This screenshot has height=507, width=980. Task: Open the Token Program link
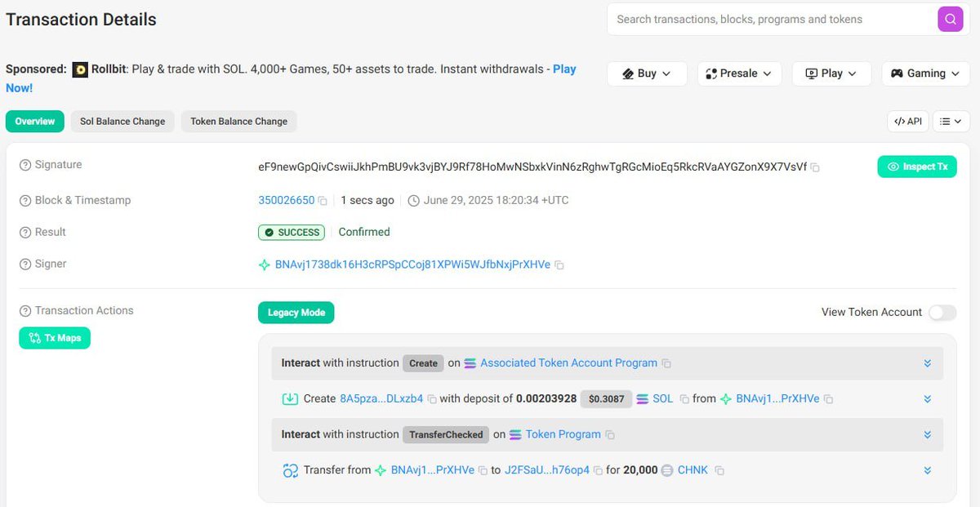tap(563, 435)
